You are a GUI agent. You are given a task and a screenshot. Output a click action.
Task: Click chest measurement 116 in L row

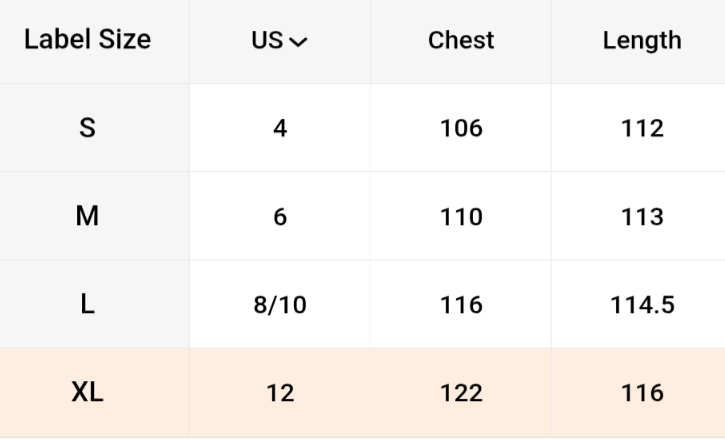pos(461,305)
